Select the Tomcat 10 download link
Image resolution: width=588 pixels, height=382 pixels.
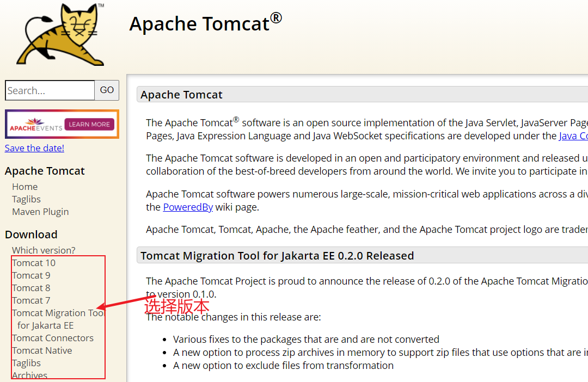pyautogui.click(x=34, y=263)
